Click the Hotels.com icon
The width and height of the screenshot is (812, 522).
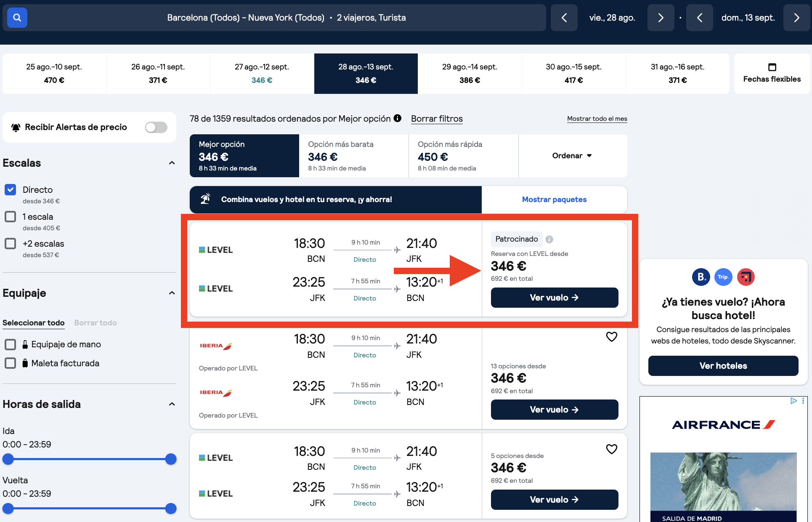click(x=746, y=277)
